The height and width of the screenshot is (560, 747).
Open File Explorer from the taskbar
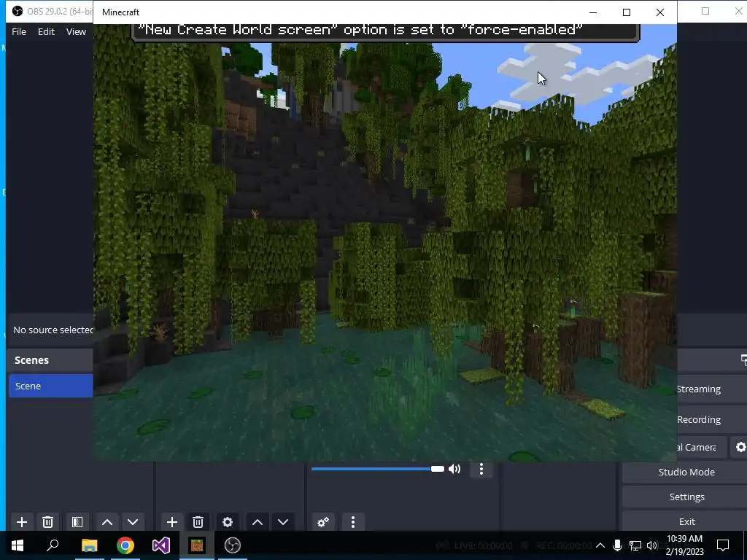[x=89, y=545]
